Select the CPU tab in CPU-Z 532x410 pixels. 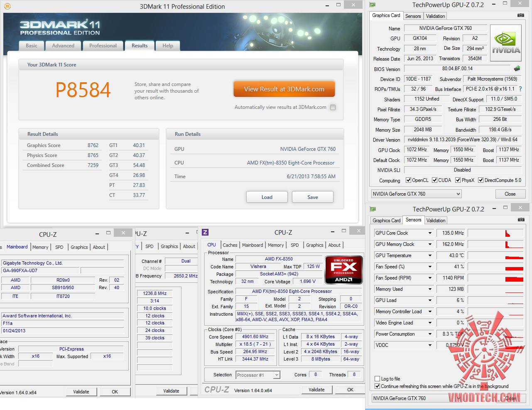point(211,245)
